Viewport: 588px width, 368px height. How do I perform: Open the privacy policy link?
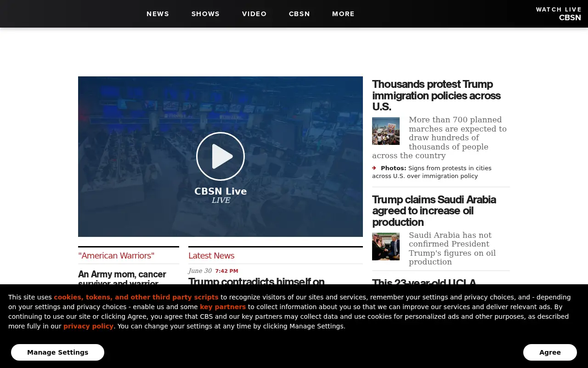tap(88, 326)
